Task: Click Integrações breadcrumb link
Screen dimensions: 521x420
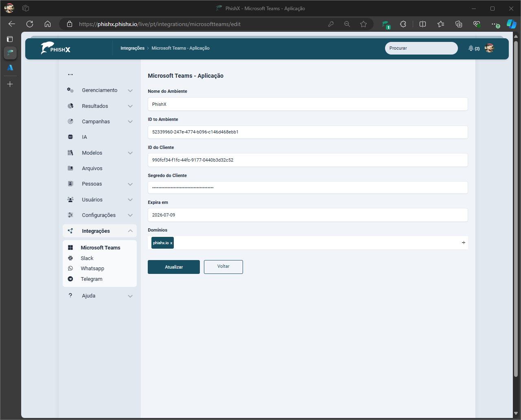Action: (x=132, y=48)
